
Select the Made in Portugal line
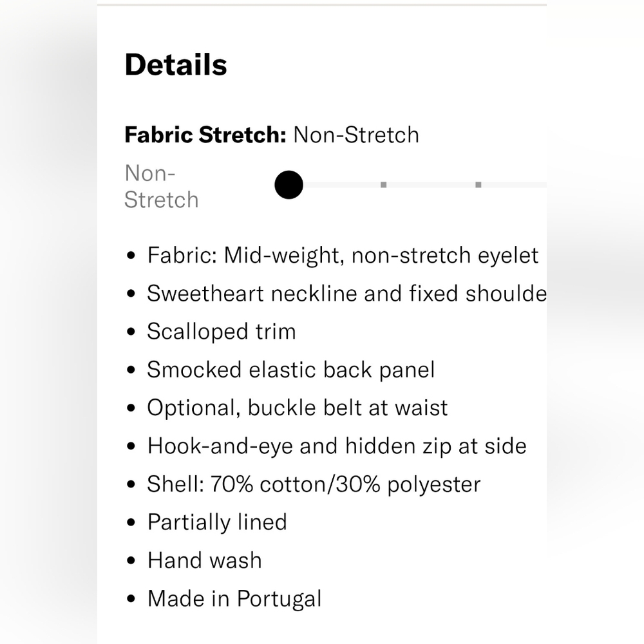coord(234,599)
